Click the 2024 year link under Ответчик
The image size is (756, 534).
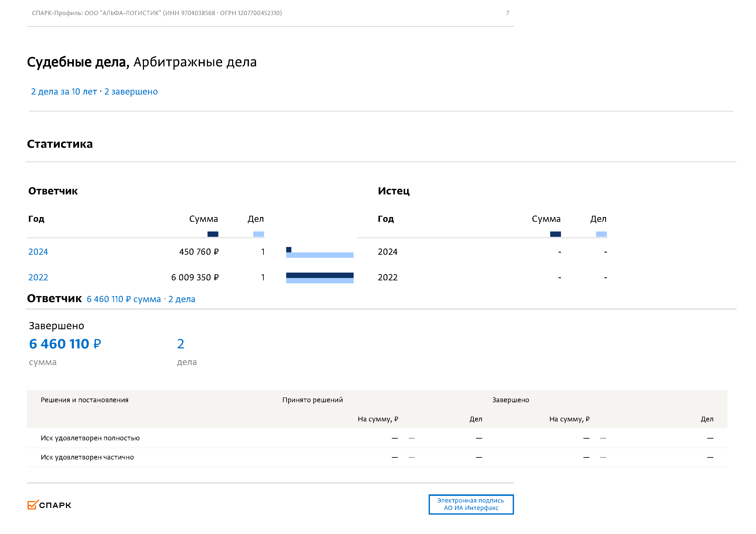pos(38,252)
